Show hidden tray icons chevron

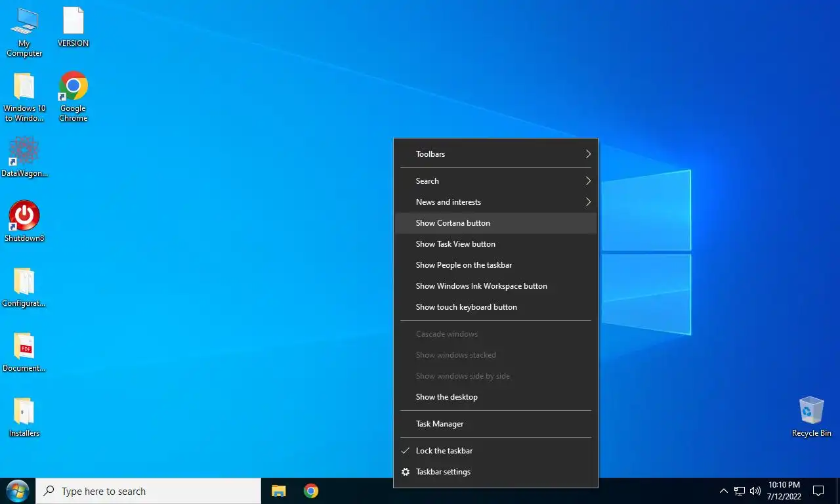[724, 491]
